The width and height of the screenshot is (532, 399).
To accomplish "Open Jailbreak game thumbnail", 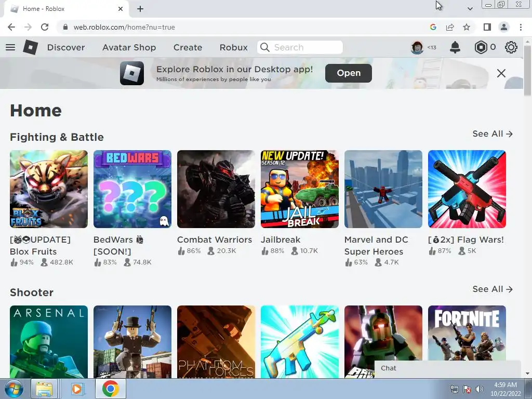I will click(300, 189).
